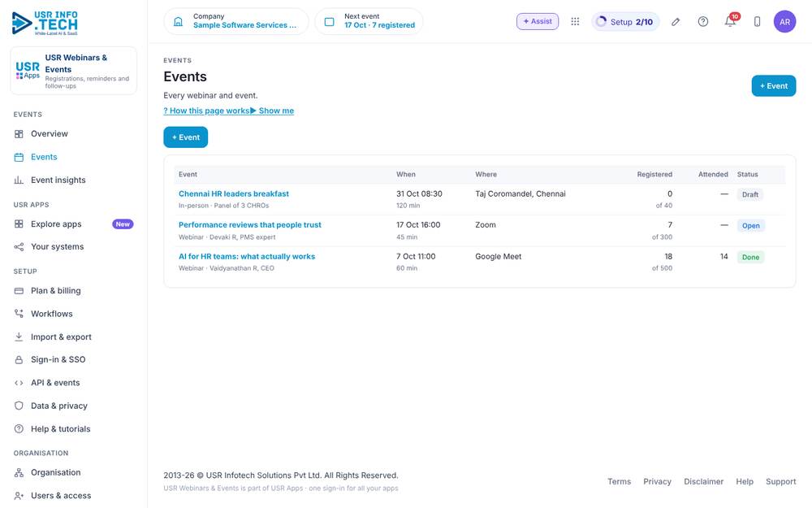Open 'Chennai HR leaders breakfast' event

[x=234, y=194]
